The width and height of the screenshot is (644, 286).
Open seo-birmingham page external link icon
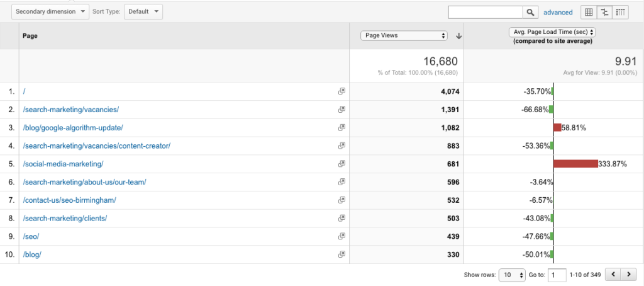click(341, 200)
